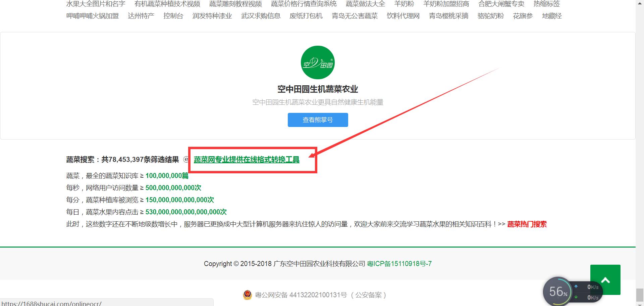Open the 达州特产 navigation link
The width and height of the screenshot is (644, 306).
141,15
